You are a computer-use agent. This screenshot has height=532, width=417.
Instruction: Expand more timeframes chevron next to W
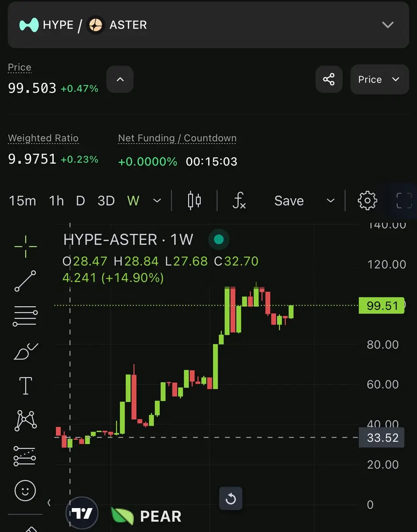(157, 201)
